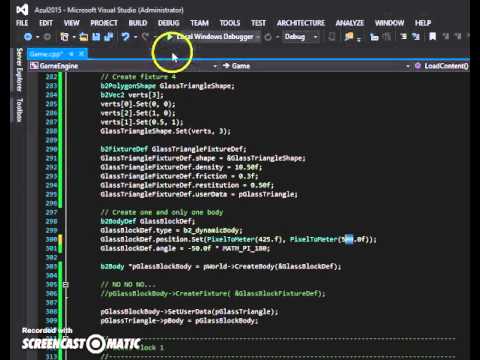Open the TOOLS menu
The width and height of the screenshot is (480, 360).
tap(230, 23)
